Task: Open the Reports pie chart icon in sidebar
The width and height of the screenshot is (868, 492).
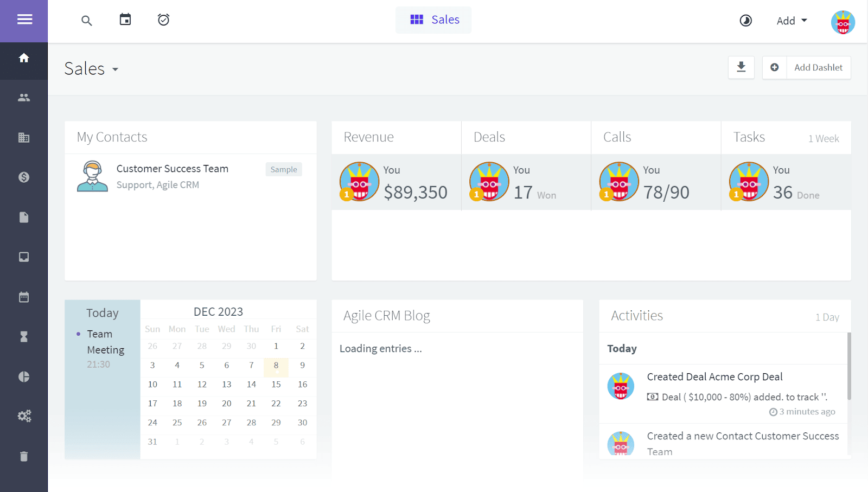Action: (x=23, y=376)
